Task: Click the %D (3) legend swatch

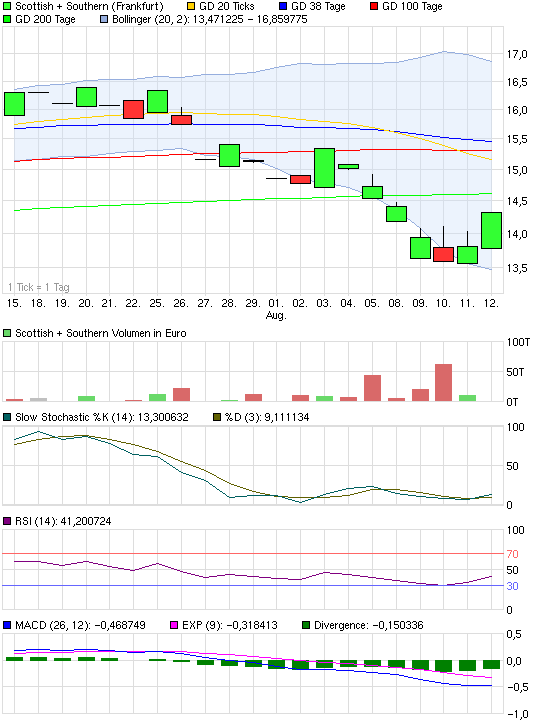Action: (217, 417)
